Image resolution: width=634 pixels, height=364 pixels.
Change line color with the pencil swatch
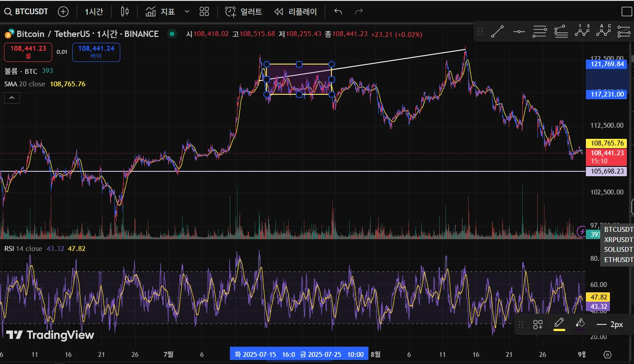pyautogui.click(x=559, y=324)
